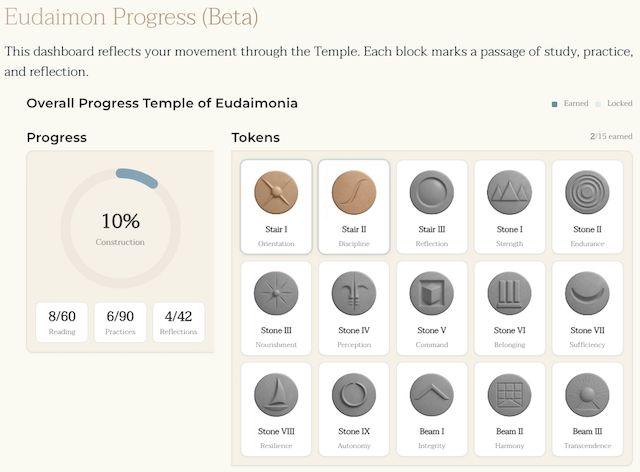Click the Beam III Transcendence token
The image size is (640, 472).
coord(587,395)
